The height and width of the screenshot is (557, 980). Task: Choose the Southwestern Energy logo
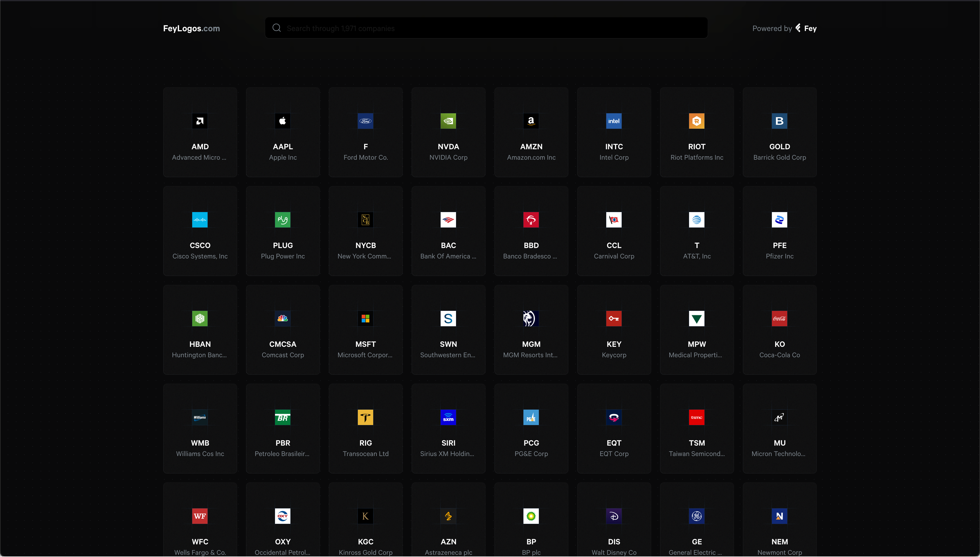tap(448, 318)
